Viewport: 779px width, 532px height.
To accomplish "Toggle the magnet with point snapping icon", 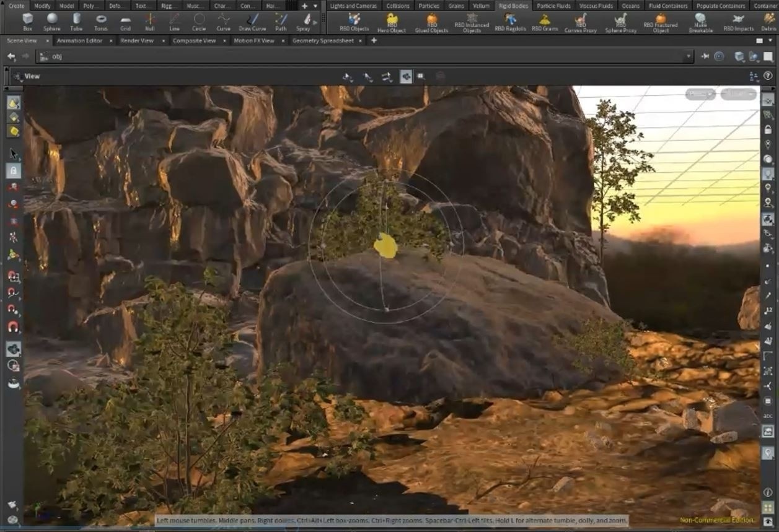I will click(x=14, y=310).
